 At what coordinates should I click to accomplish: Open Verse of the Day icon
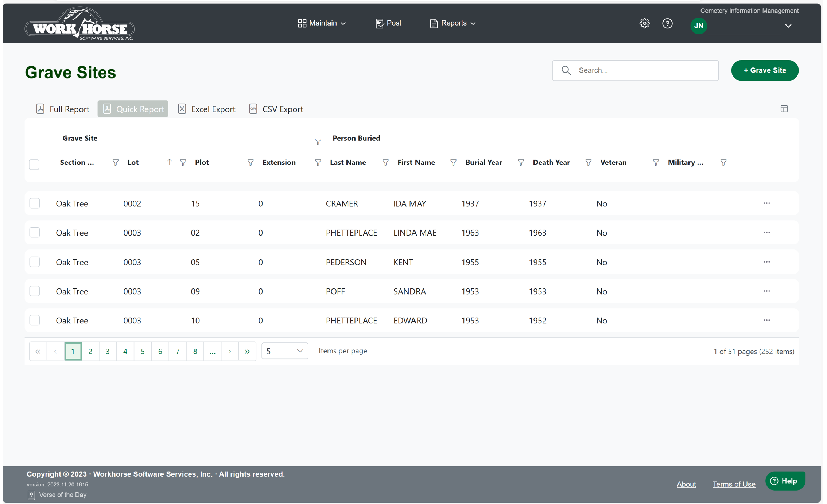[x=31, y=495]
